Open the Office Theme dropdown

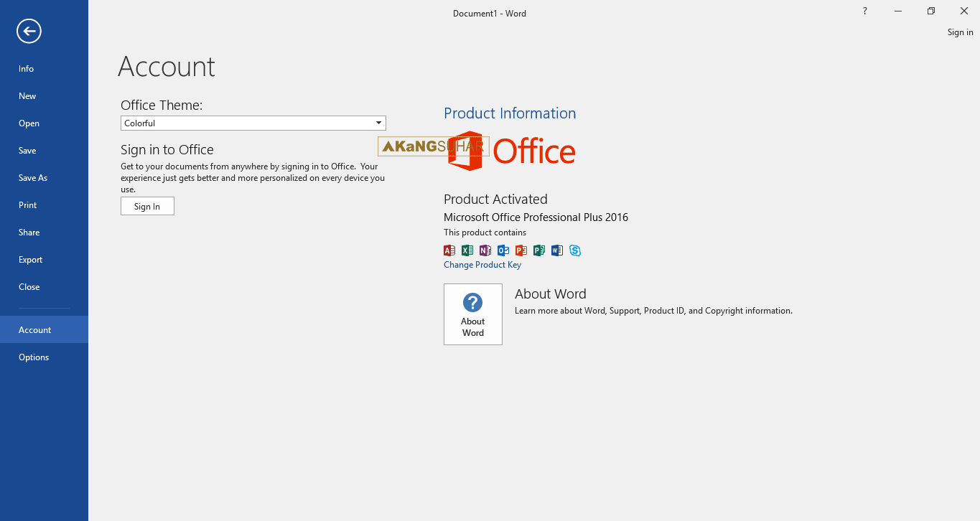(x=253, y=123)
